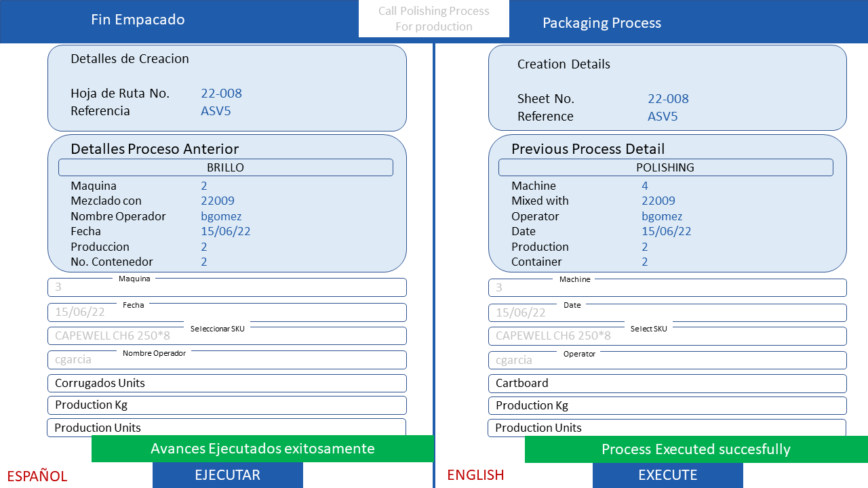This screenshot has height=488, width=868.
Task: Click the EJECUTAR button
Action: click(227, 474)
